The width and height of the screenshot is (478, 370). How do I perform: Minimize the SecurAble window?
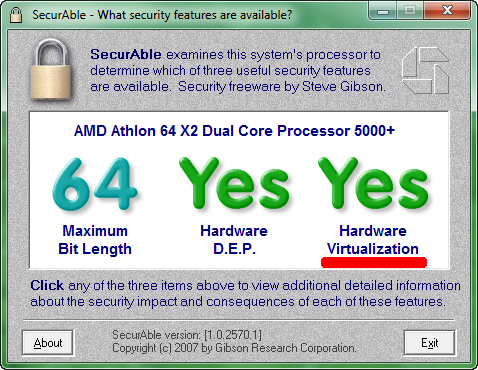(x=383, y=11)
